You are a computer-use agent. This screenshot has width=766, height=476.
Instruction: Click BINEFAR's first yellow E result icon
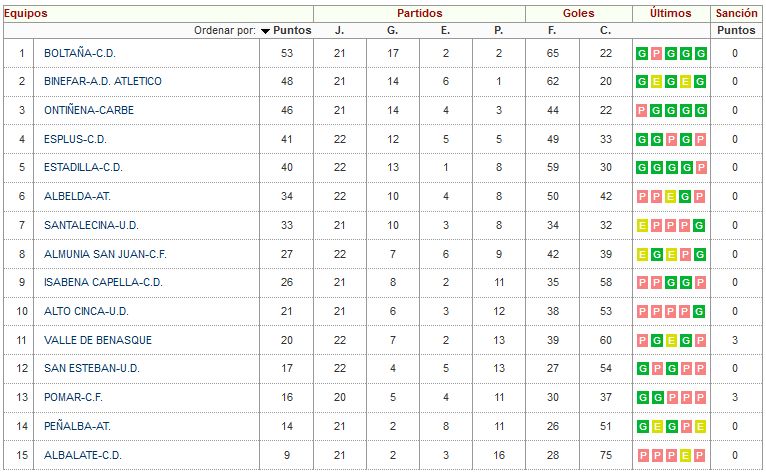click(x=657, y=82)
